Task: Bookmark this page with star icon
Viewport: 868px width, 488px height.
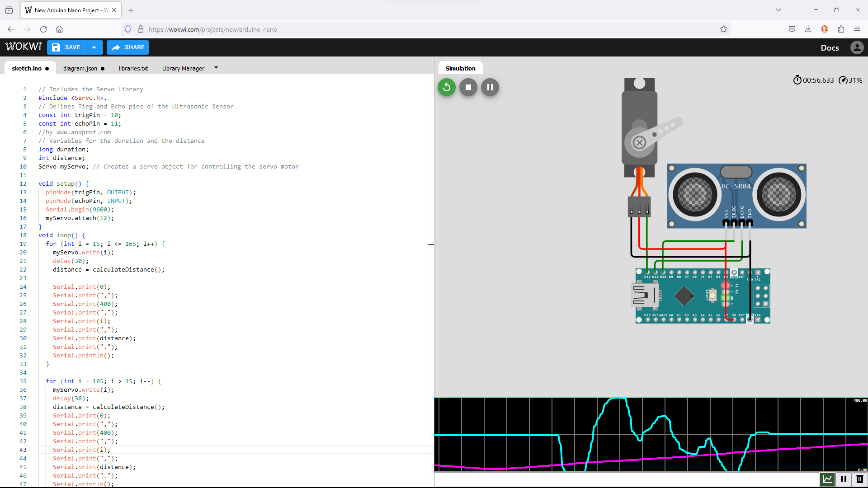Action: tap(724, 29)
